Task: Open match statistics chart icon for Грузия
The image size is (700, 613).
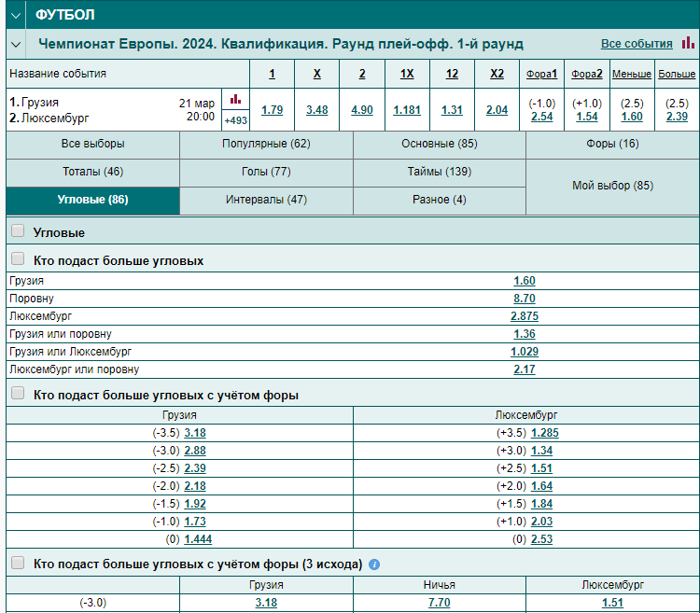Action: (235, 99)
